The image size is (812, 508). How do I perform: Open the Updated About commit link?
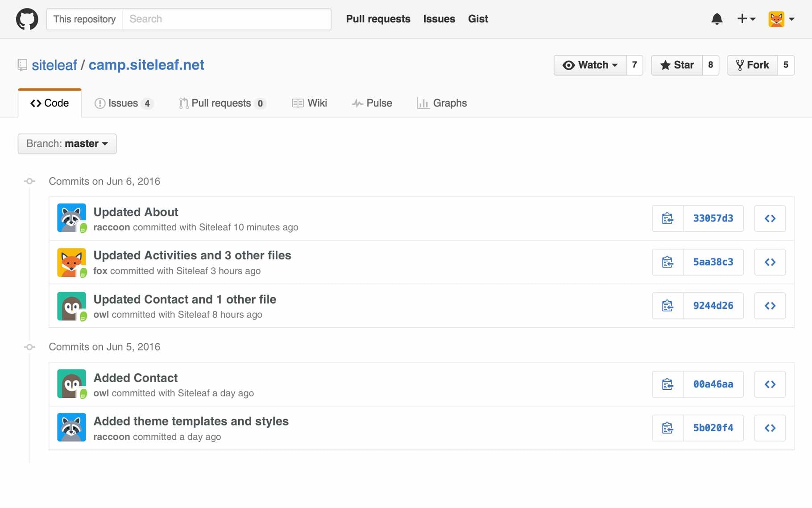136,212
